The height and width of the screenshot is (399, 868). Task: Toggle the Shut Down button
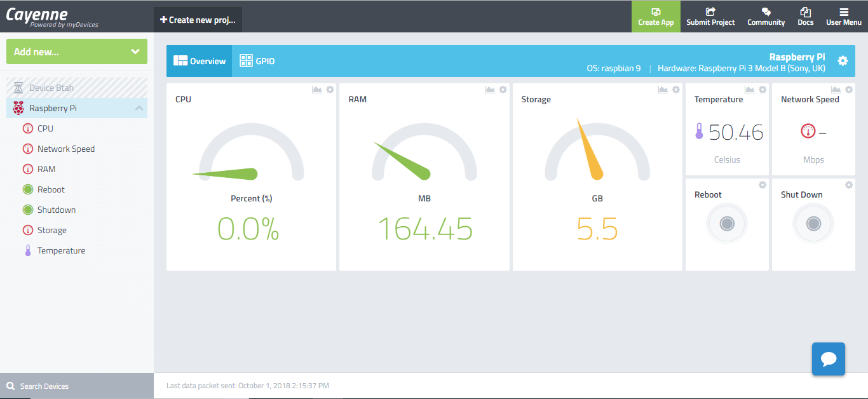tap(813, 224)
